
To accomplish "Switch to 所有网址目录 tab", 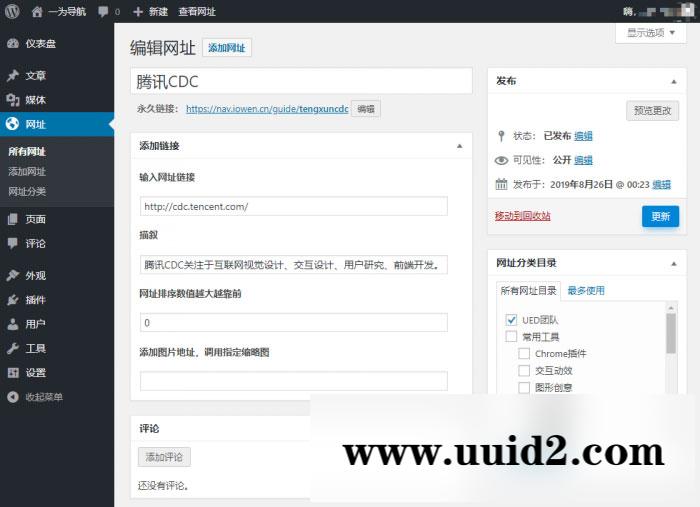I will [x=528, y=291].
